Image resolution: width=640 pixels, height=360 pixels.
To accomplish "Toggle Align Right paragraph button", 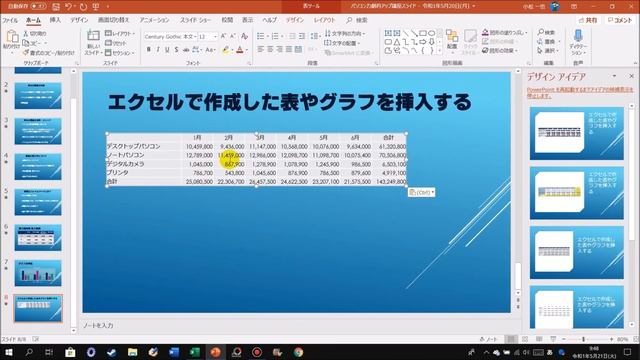I will (x=279, y=49).
